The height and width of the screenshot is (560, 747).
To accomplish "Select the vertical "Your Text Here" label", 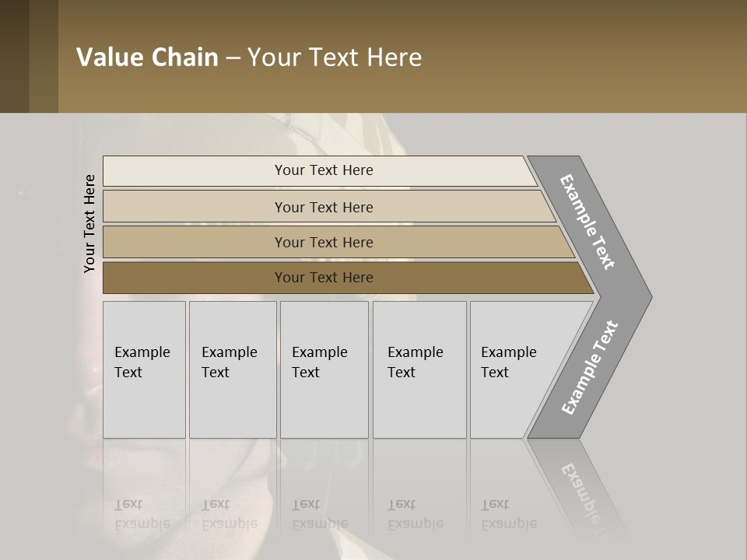I will [x=89, y=224].
